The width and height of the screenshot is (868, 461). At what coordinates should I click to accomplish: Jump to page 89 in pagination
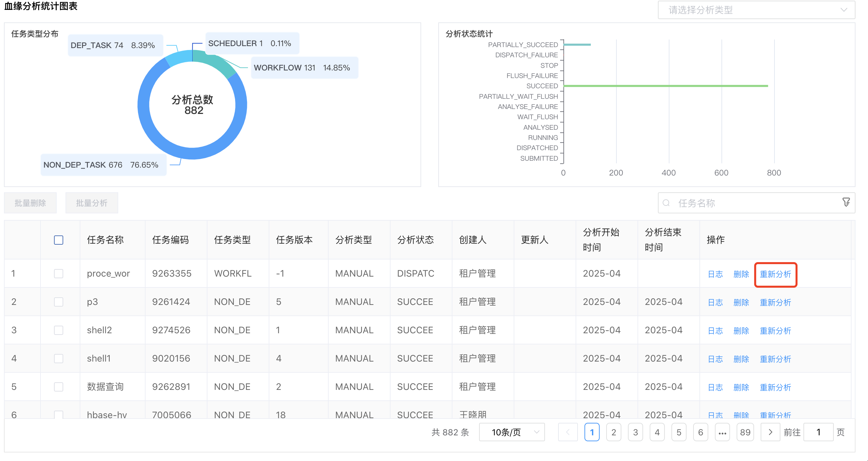[746, 432]
